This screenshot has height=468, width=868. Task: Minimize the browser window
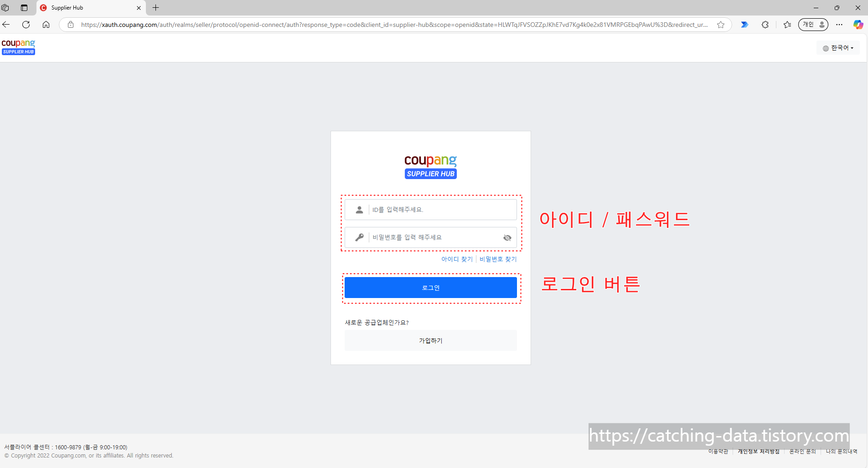(816, 8)
